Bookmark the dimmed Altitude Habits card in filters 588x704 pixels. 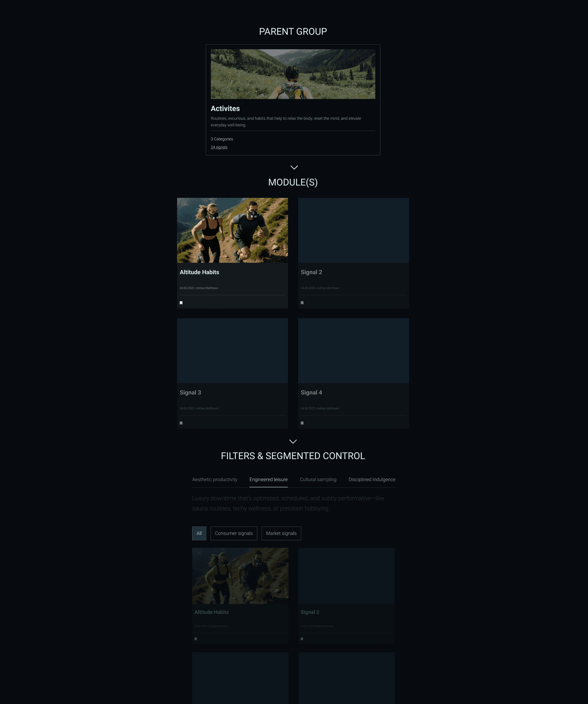tap(196, 639)
